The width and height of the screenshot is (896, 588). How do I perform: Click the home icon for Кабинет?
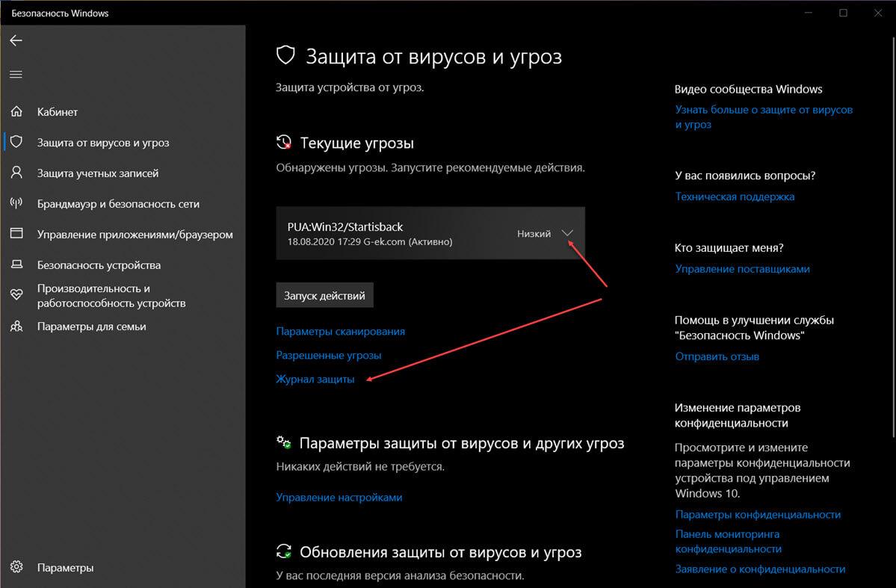pos(16,111)
